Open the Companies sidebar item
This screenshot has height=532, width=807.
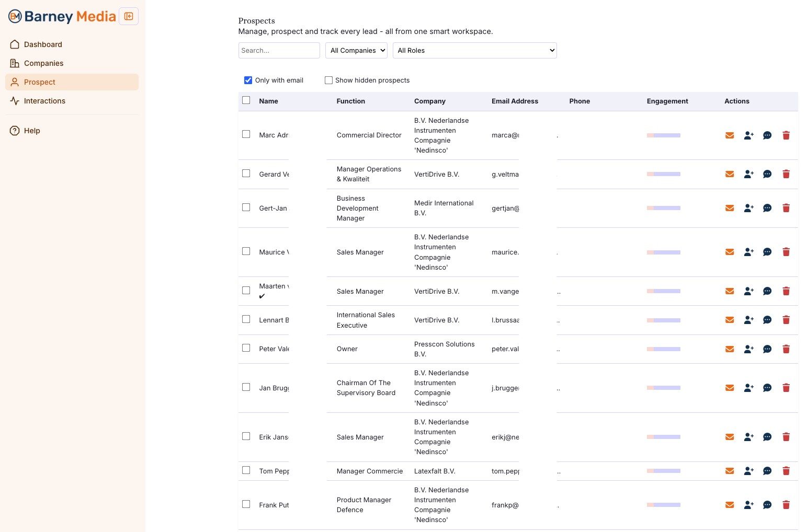(43, 63)
